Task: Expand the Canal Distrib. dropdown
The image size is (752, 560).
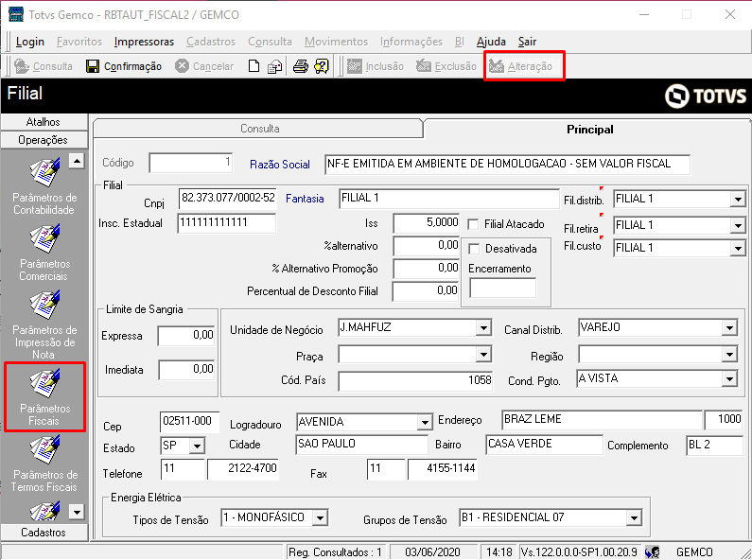Action: [x=729, y=328]
